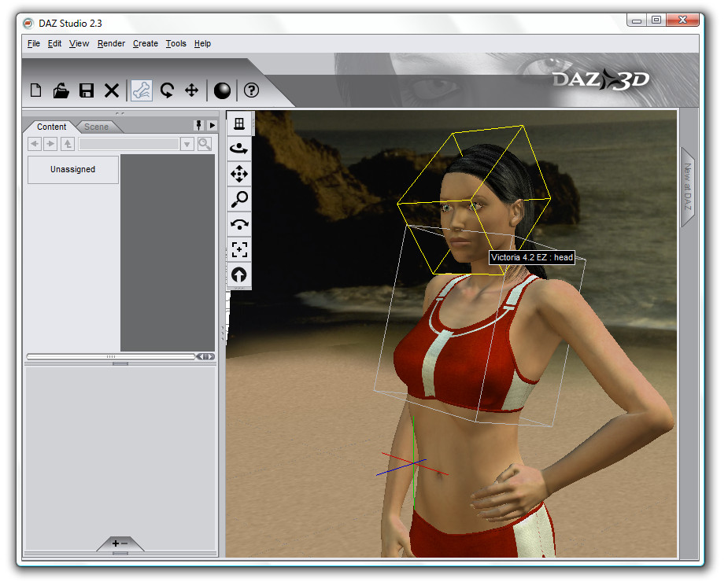This screenshot has width=728, height=582.
Task: Open the View menu
Action: (x=79, y=43)
